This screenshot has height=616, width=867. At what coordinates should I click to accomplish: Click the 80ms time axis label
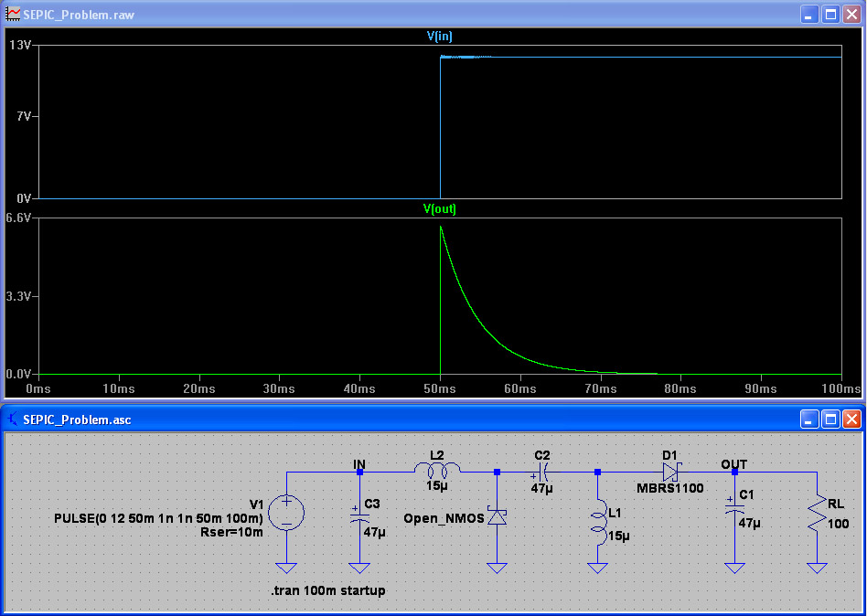point(680,389)
